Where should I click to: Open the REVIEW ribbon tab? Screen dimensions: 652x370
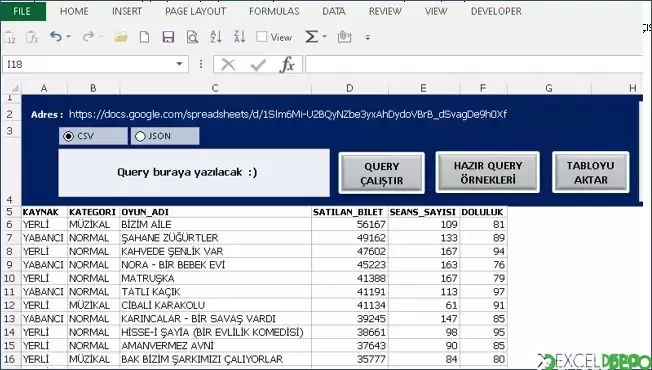pos(385,11)
